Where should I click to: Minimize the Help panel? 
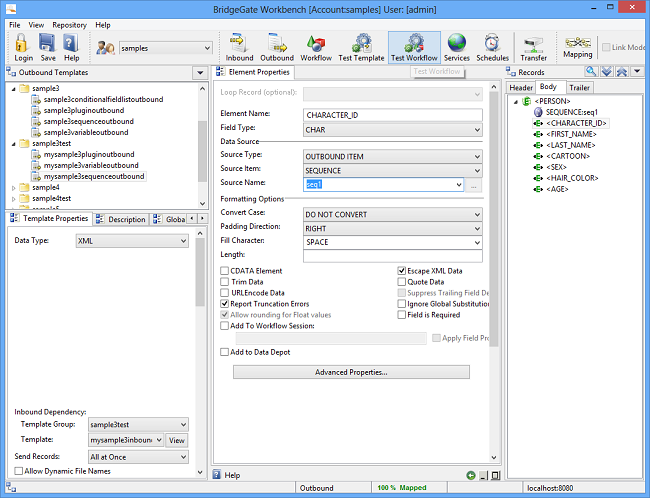(483, 476)
